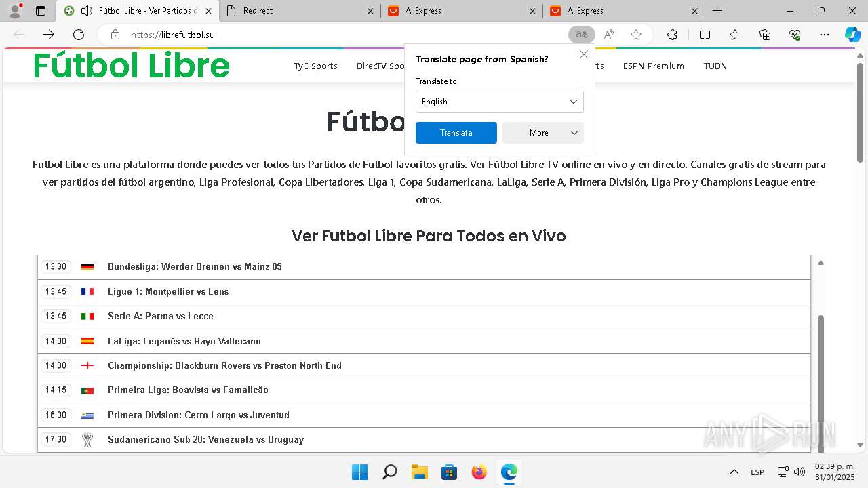This screenshot has height=488, width=868.
Task: Reload the current page
Action: point(79,35)
